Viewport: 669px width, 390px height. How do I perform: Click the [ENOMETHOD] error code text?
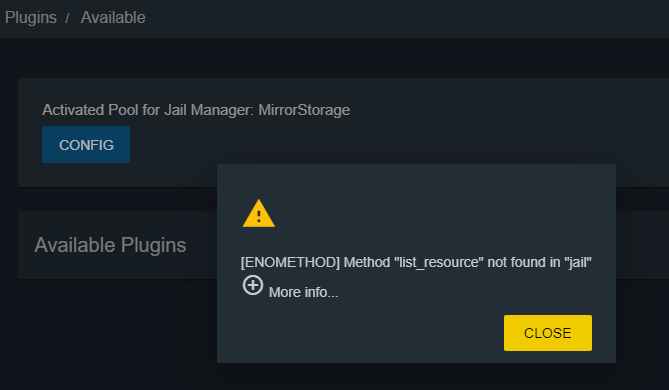click(290, 262)
